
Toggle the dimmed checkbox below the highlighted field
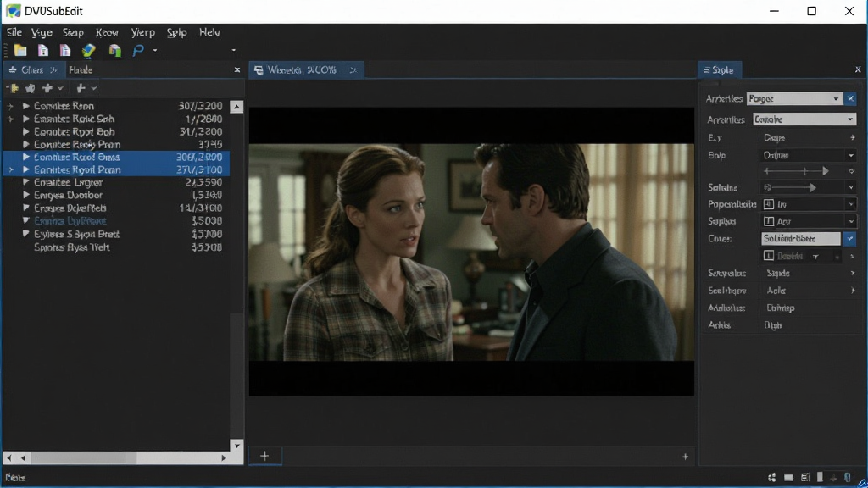tap(768, 256)
